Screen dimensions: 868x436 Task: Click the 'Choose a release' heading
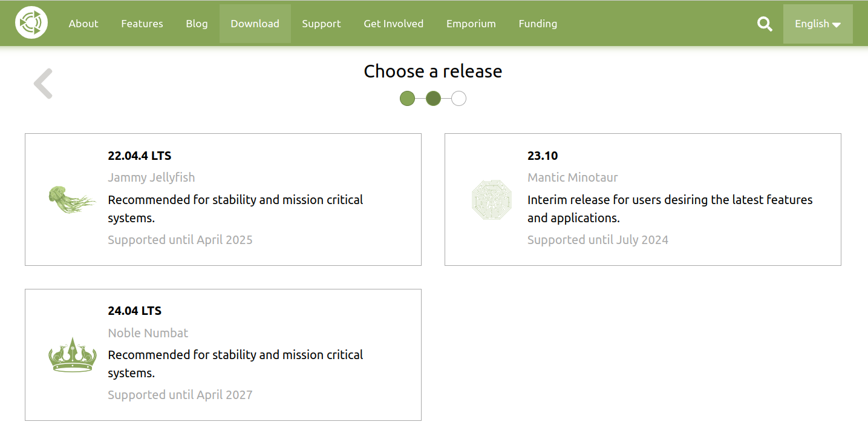pyautogui.click(x=433, y=71)
